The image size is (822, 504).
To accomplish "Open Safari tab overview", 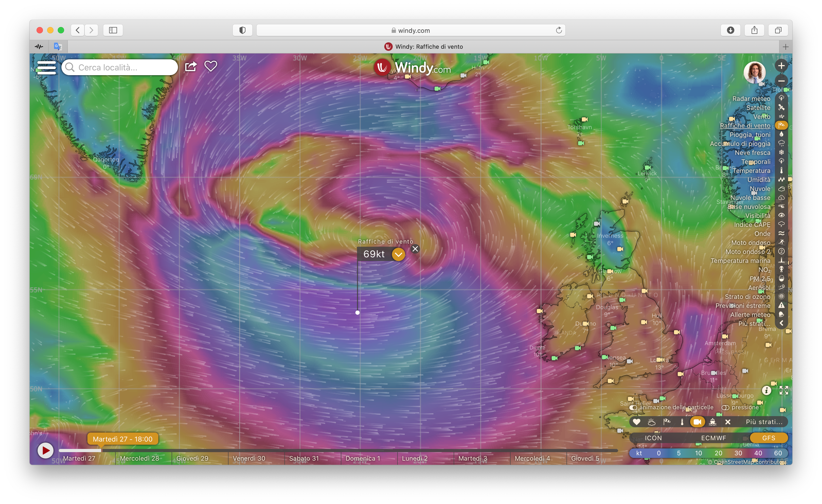I will pyautogui.click(x=778, y=30).
